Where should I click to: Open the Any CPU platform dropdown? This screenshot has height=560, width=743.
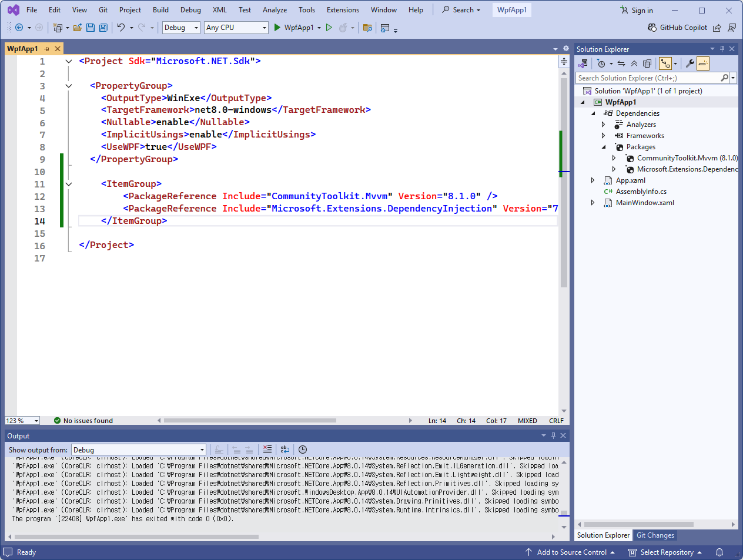click(x=236, y=28)
